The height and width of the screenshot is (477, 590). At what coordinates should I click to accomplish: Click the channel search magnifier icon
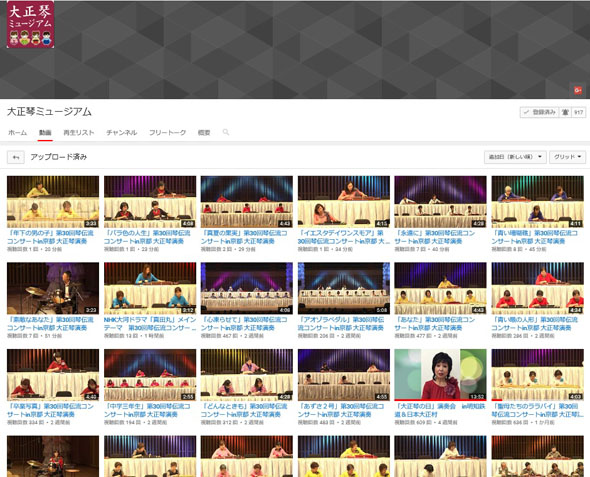(x=226, y=132)
